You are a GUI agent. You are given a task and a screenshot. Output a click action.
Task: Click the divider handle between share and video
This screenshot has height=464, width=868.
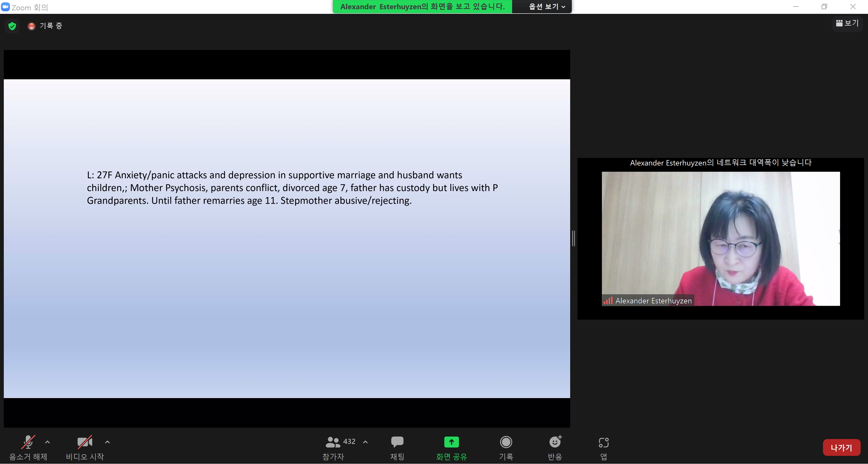pyautogui.click(x=573, y=238)
